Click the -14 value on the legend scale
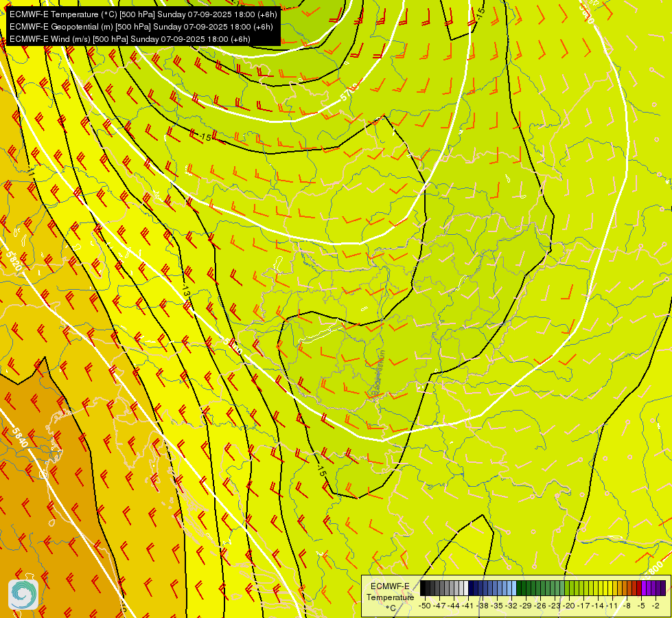 [598, 606]
